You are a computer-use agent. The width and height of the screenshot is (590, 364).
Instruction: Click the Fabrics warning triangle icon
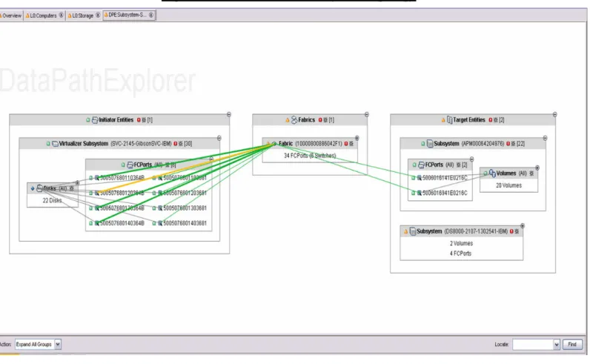(288, 120)
